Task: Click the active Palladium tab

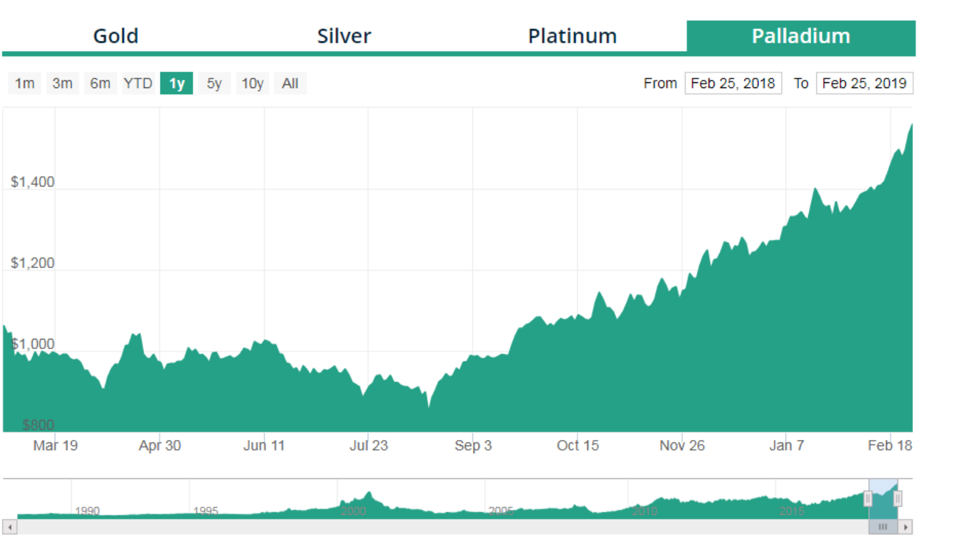Action: pyautogui.click(x=801, y=36)
